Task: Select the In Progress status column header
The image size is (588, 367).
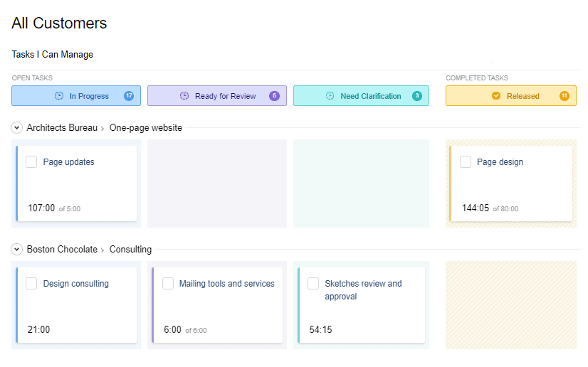Action: pos(76,96)
